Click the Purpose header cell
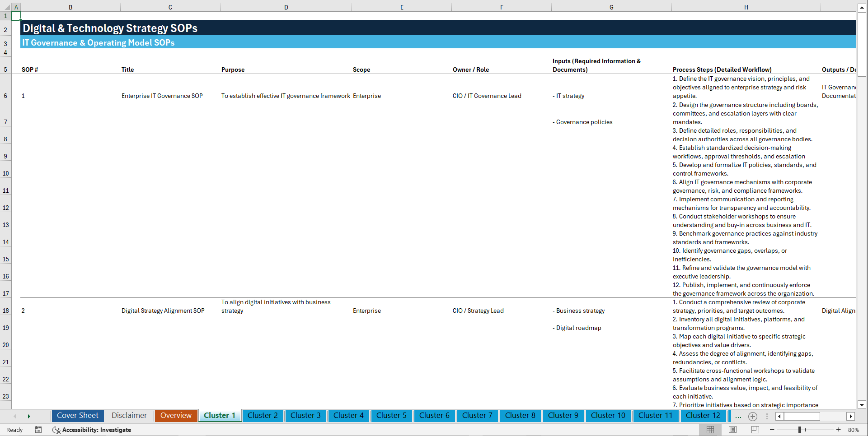This screenshot has width=868, height=436. tap(233, 70)
